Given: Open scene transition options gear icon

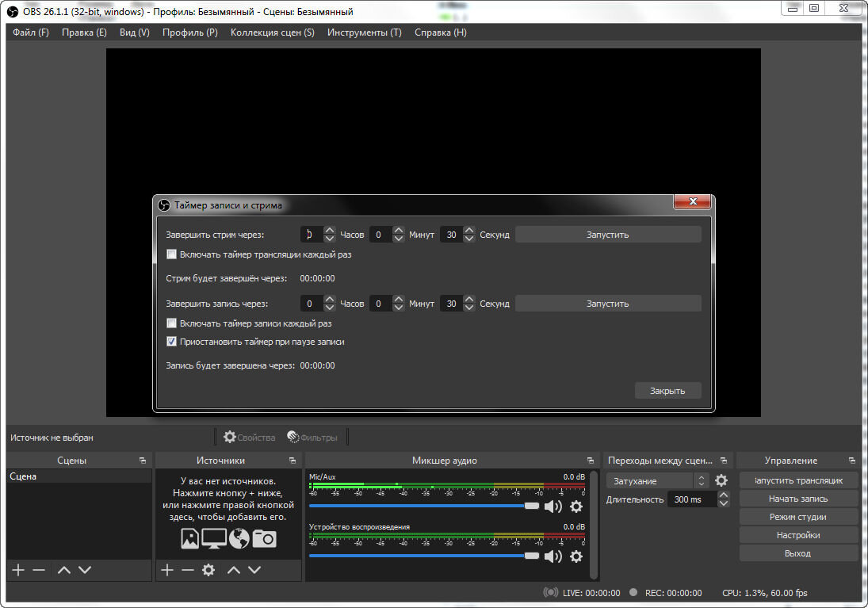Looking at the screenshot, I should point(721,480).
